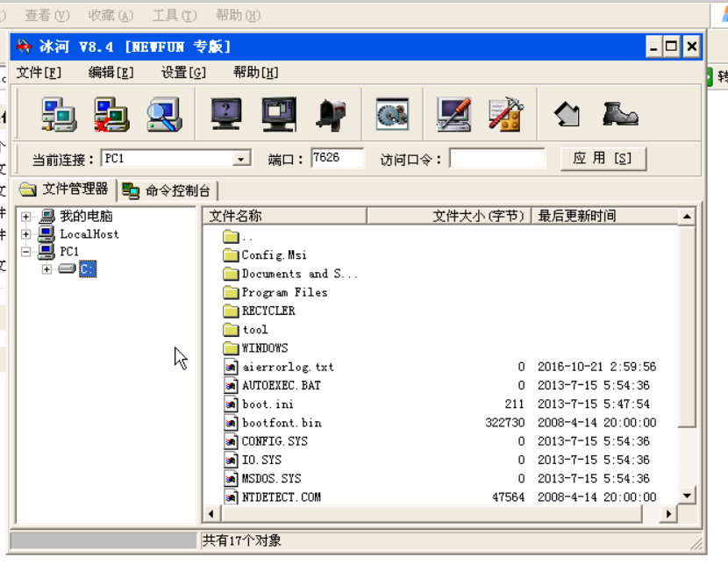728x586 pixels.
Task: Open the 文件[F] menu
Action: [39, 73]
